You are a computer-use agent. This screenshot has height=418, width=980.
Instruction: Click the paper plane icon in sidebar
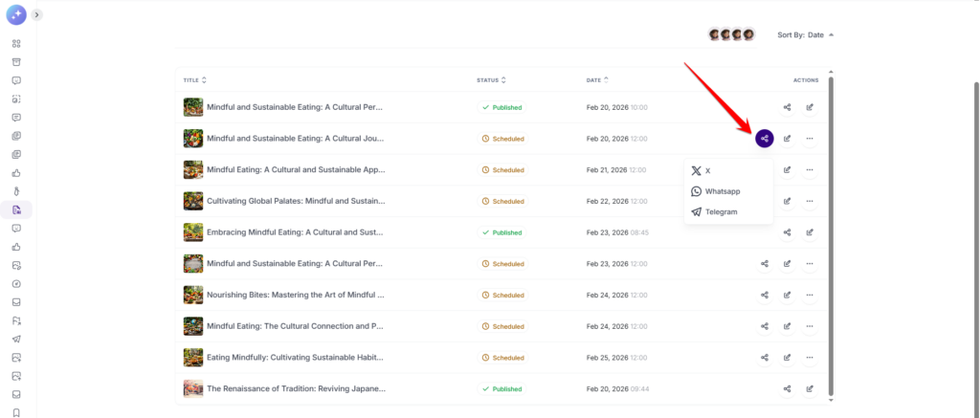(16, 339)
